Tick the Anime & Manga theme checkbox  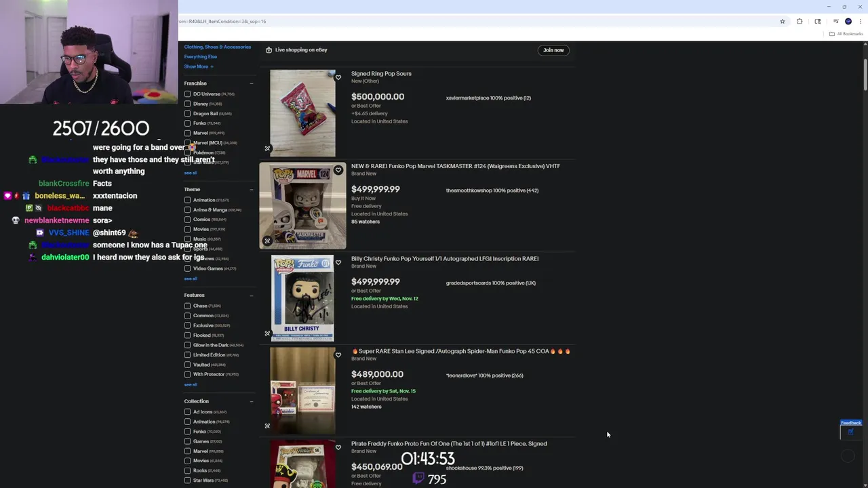coord(187,210)
